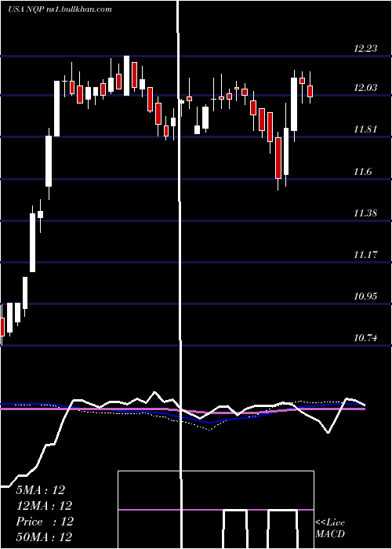Click the USA NQP ns1.bullkhan.com header text
Image resolution: width=392 pixels, height=549 pixels.
pos(60,9)
